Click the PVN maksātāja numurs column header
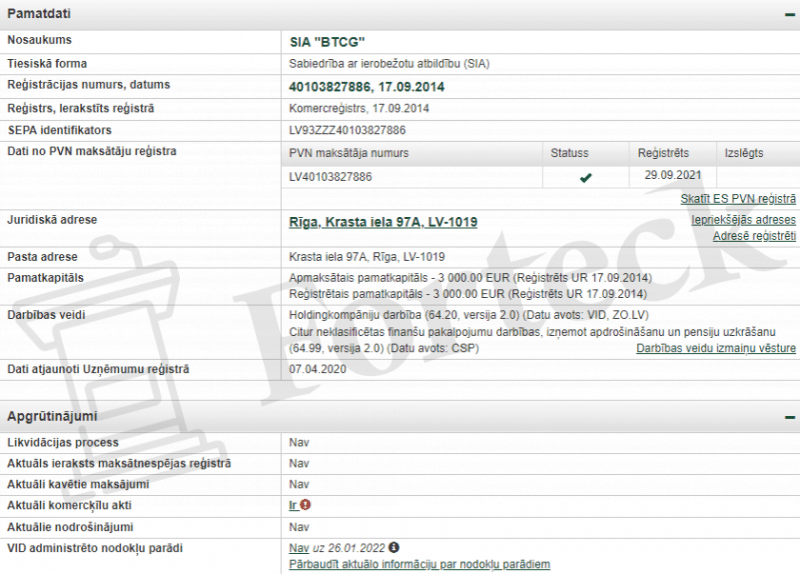Screen dimensions: 800x574 (x=349, y=153)
